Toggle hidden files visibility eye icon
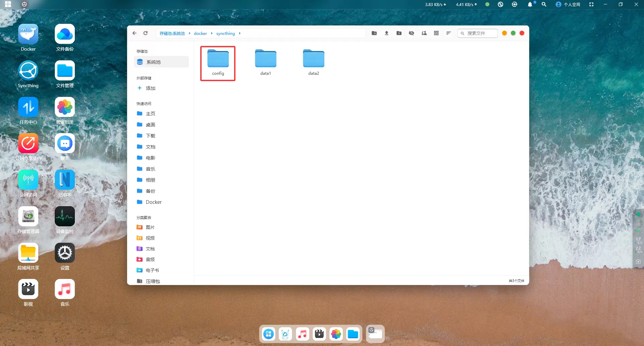 (x=411, y=33)
